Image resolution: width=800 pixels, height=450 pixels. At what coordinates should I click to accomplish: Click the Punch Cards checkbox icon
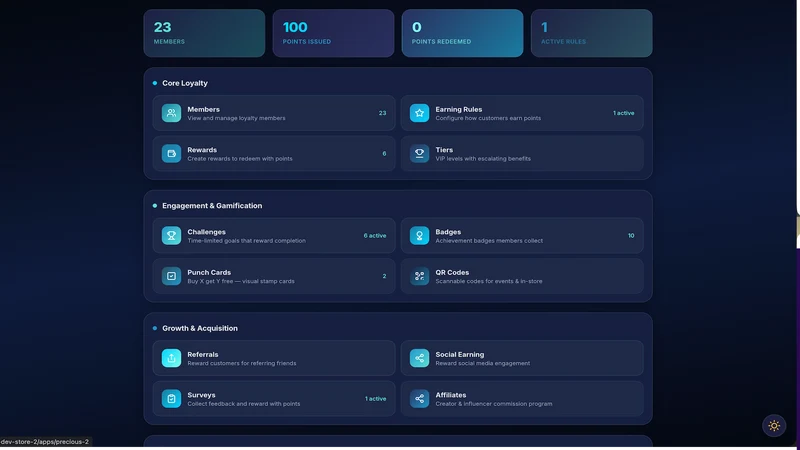click(x=171, y=276)
